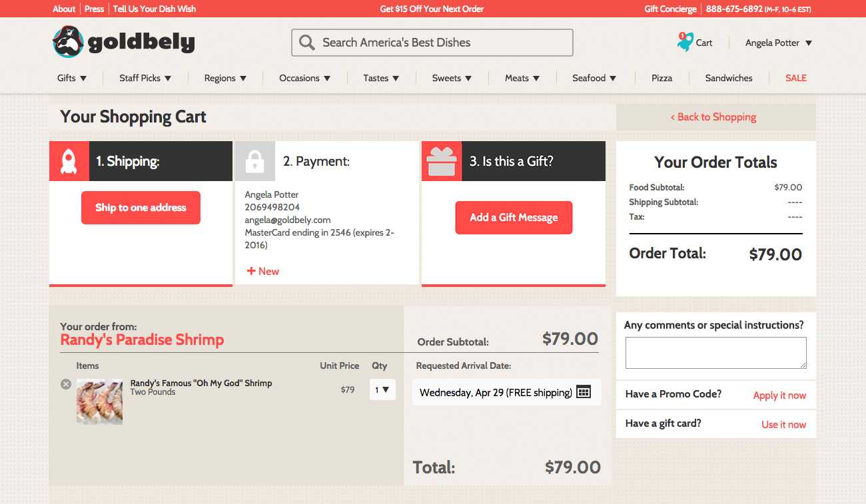The image size is (866, 504).
Task: Open the Angela Potter account menu
Action: [778, 43]
